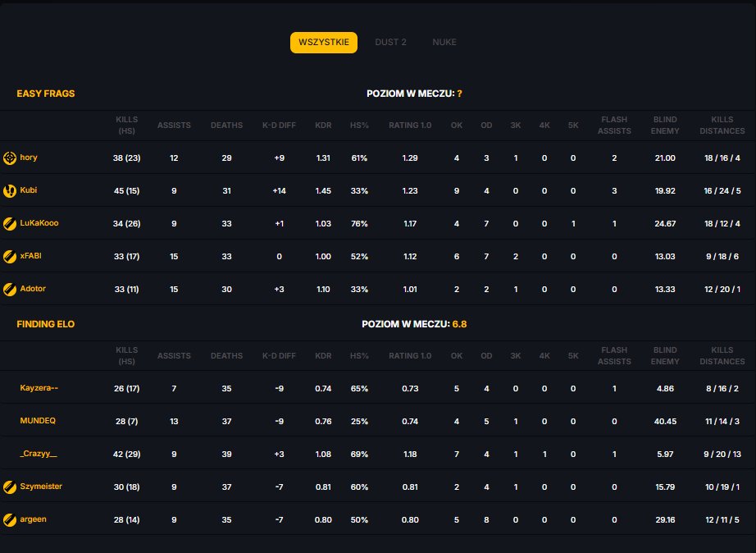Click the badge icon next to Adotor

point(10,289)
